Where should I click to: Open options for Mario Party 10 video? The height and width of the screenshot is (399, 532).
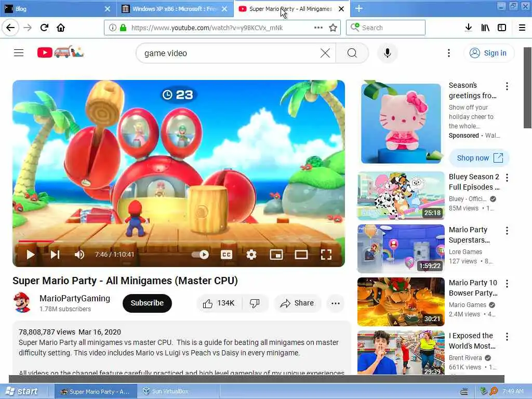click(507, 284)
